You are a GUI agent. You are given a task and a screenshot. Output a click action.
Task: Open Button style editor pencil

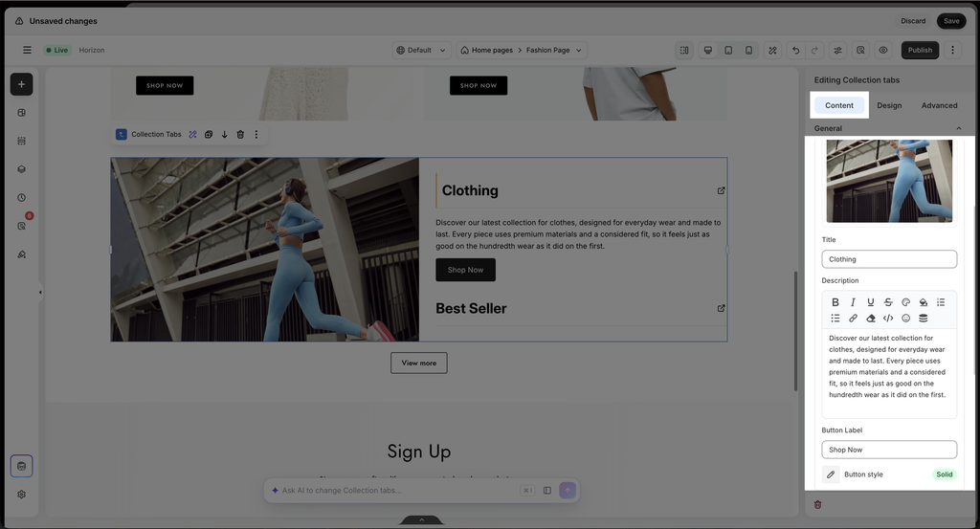click(831, 474)
